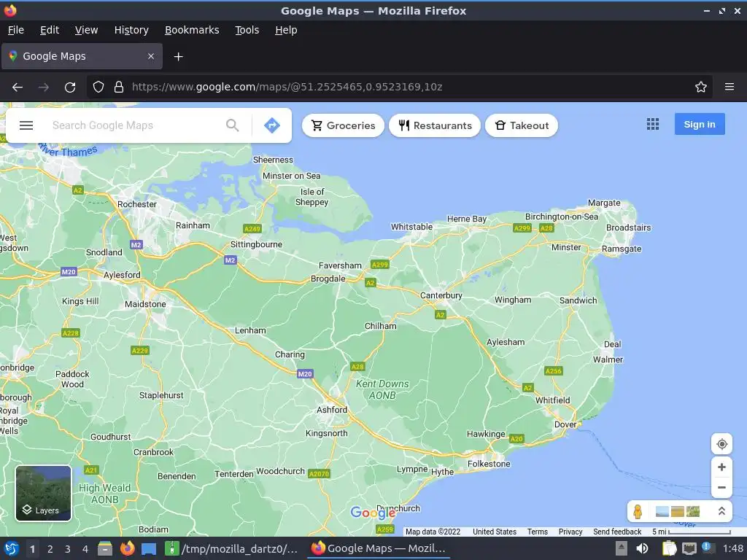Open the Tools menu

[x=247, y=30]
